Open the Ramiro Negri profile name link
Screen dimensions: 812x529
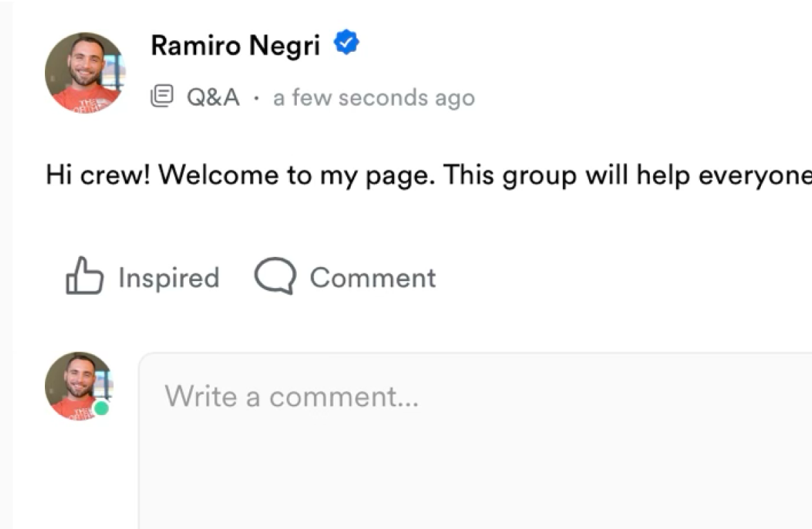[235, 46]
